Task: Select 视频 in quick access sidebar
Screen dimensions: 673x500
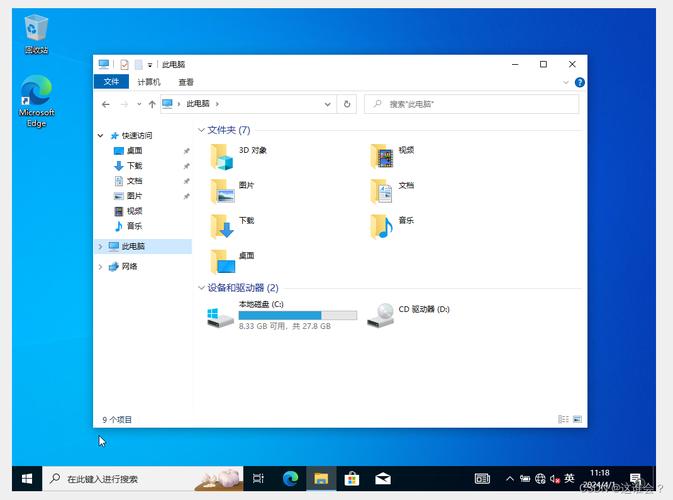Action: pos(134,211)
